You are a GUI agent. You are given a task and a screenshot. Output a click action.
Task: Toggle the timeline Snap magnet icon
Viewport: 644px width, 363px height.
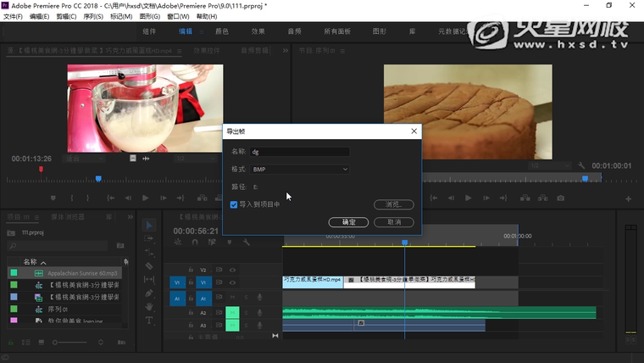(x=194, y=242)
